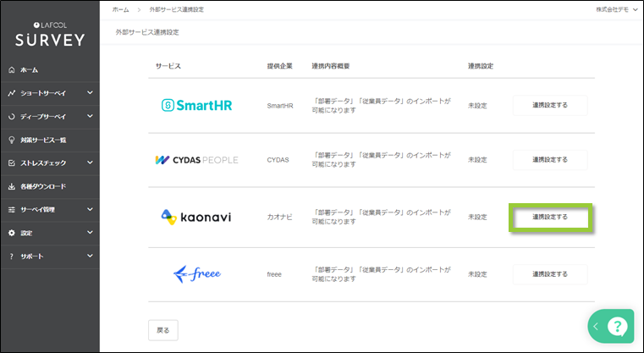Expand the ディープサーベイ submenu chevron

[90, 116]
